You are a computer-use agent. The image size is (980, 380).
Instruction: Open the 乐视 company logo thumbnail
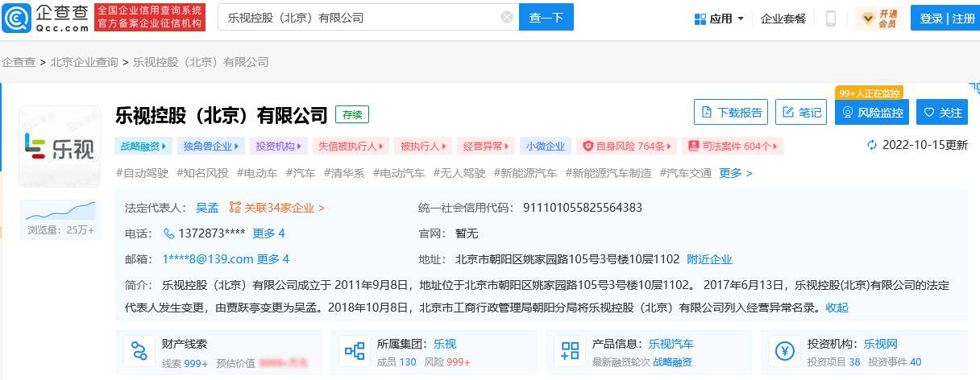click(x=58, y=146)
